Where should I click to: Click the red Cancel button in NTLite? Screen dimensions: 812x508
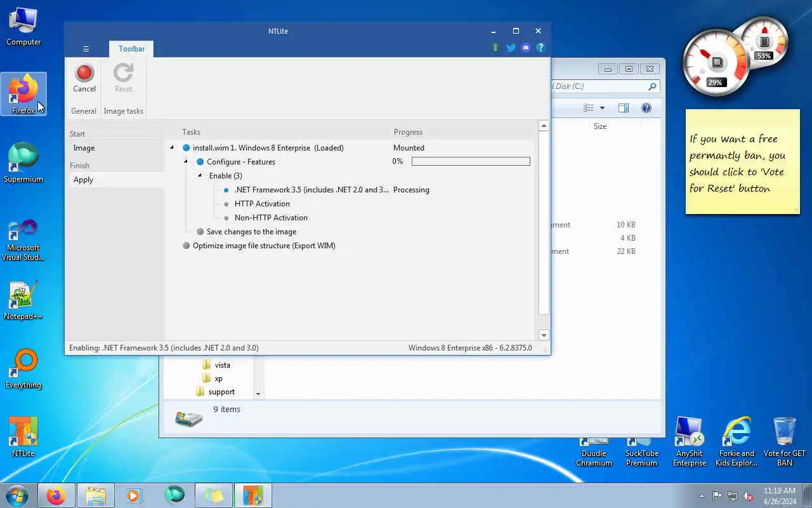point(84,79)
